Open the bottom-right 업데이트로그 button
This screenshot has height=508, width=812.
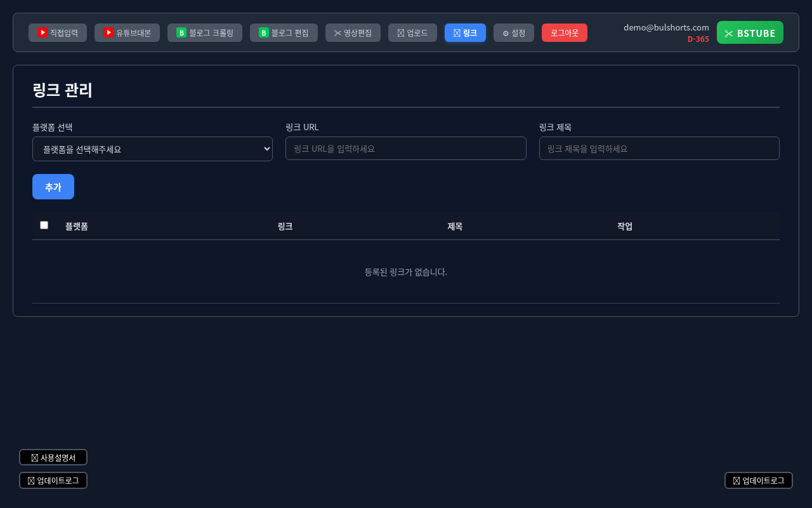coord(758,481)
